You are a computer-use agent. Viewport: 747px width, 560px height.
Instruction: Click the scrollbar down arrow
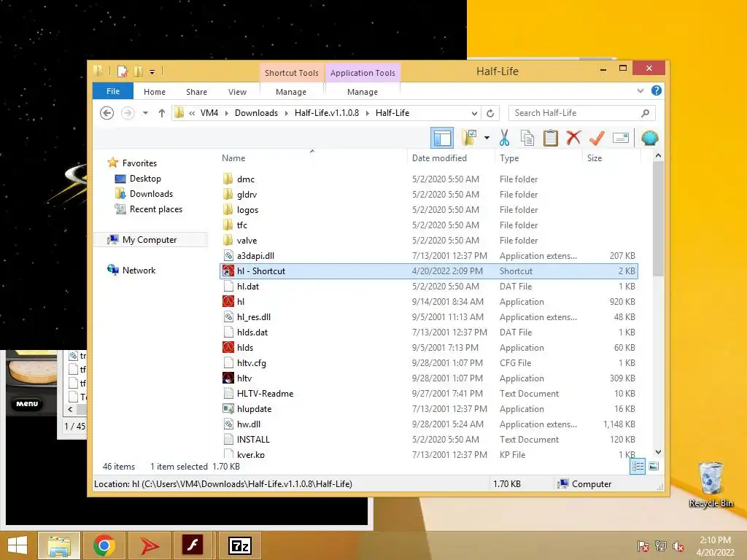[x=658, y=452]
